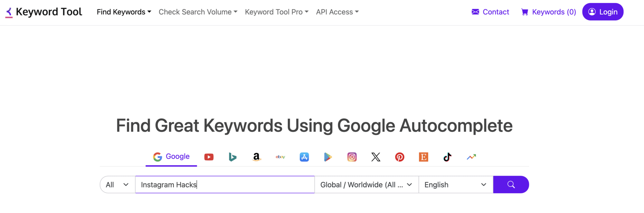This screenshot has height=213, width=644.
Task: Select the Google Play Store tab
Action: 328,157
